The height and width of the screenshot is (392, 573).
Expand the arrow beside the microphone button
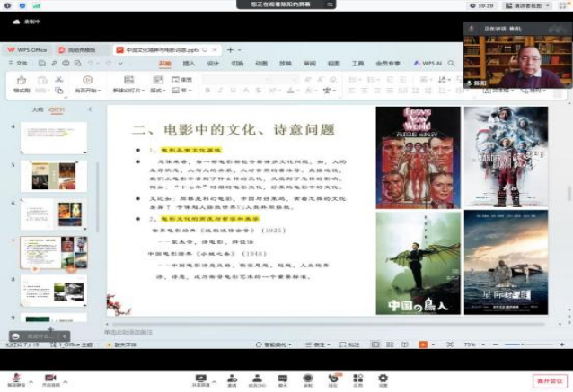point(31,379)
